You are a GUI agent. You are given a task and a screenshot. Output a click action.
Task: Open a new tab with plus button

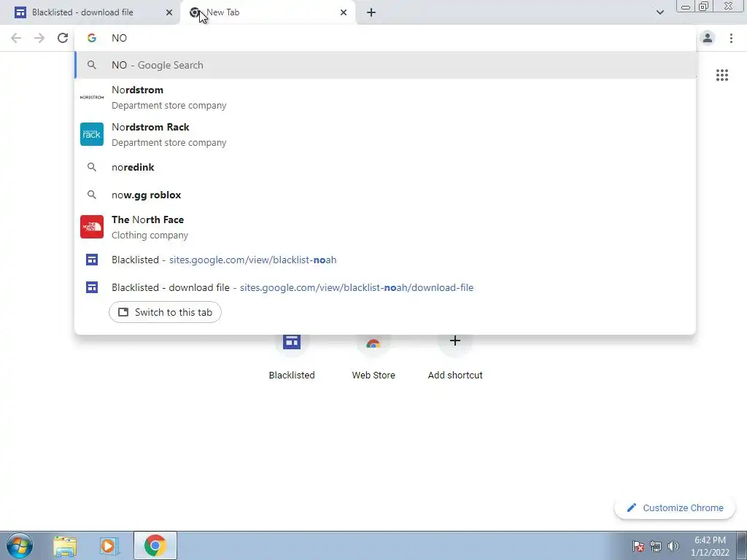(x=371, y=12)
